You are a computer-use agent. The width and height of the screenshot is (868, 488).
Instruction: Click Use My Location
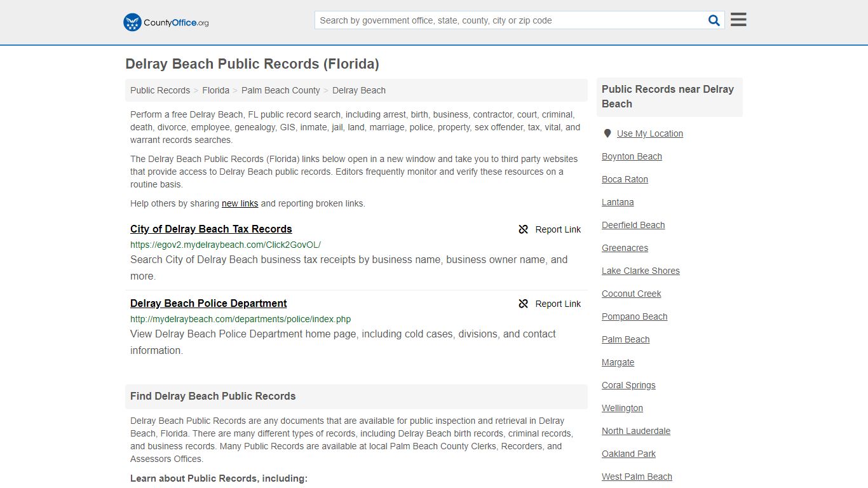point(650,133)
